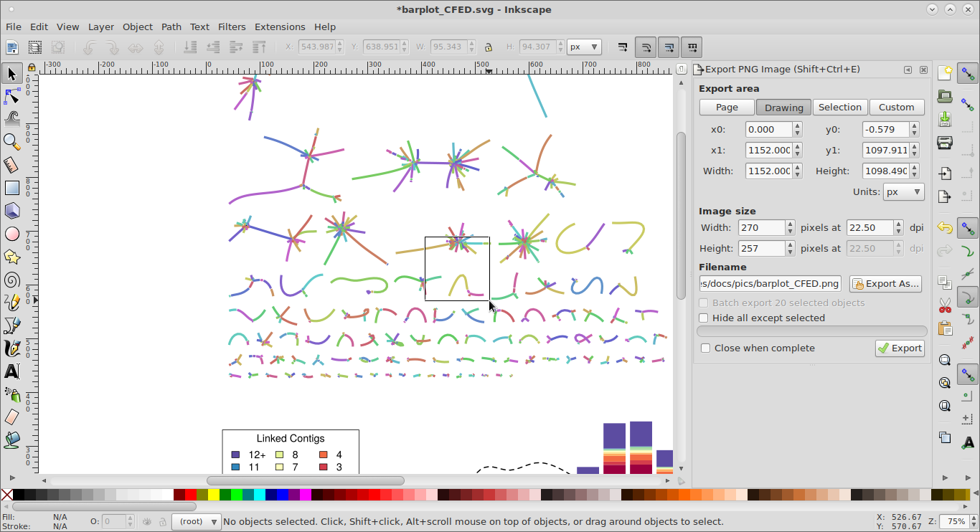This screenshot has width=980, height=532.
Task: Select the Star polygon tool
Action: point(11,257)
